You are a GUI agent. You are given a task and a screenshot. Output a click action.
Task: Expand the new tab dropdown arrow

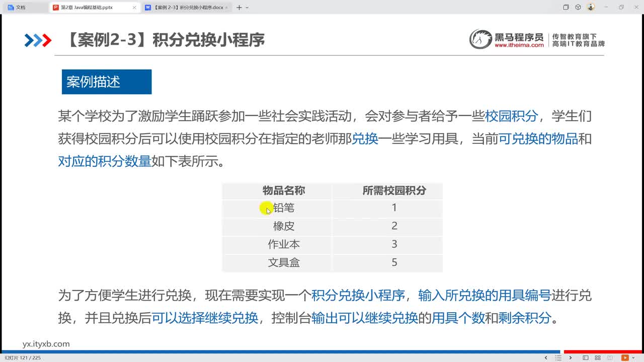coord(247,8)
